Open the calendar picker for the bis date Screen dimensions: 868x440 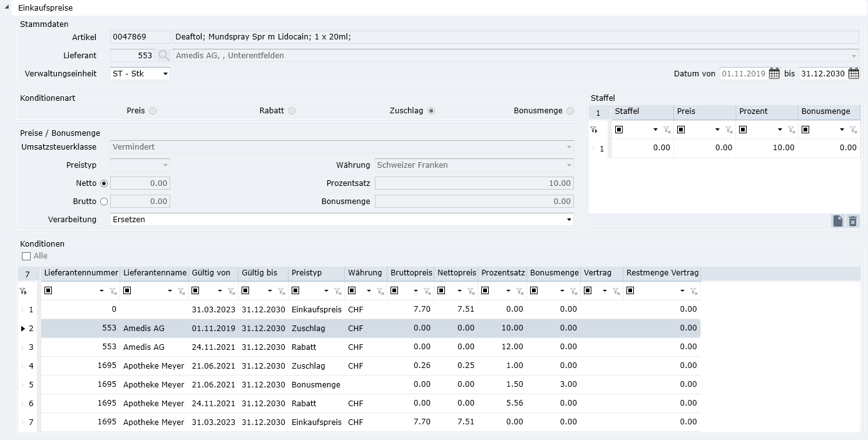point(854,74)
